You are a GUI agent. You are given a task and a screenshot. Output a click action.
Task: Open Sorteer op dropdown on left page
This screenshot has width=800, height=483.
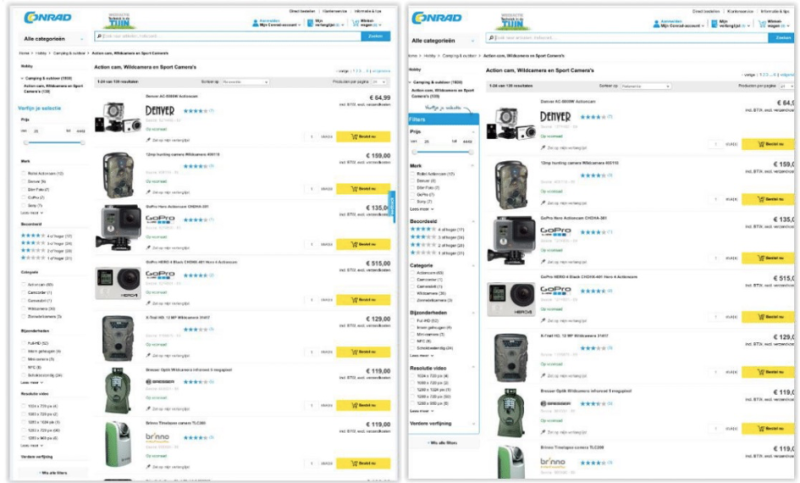[245, 82]
